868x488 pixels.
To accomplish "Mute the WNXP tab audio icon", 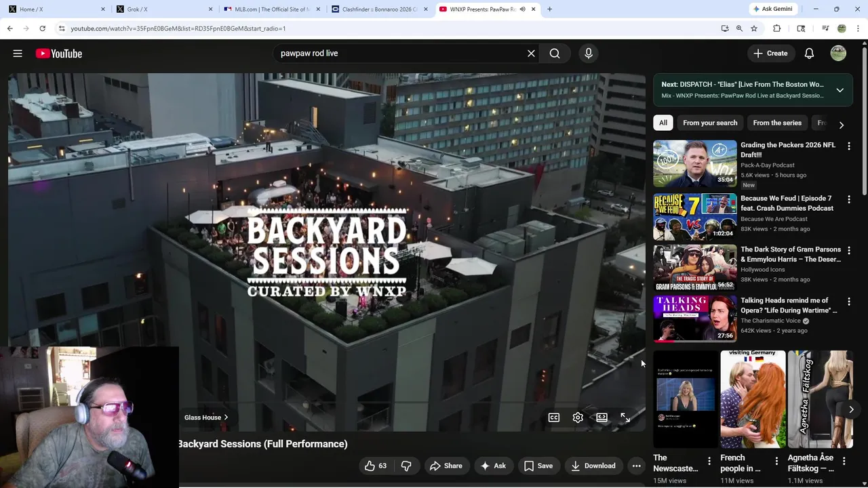I will pyautogui.click(x=522, y=9).
